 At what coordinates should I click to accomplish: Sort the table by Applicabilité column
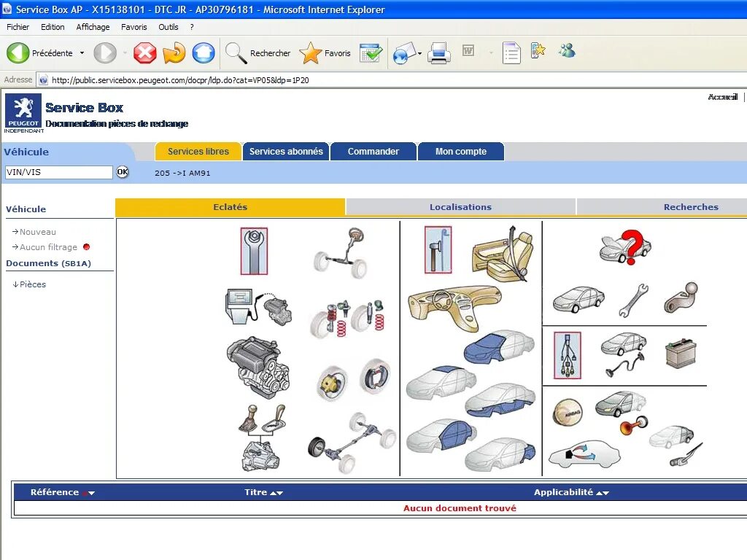(571, 492)
